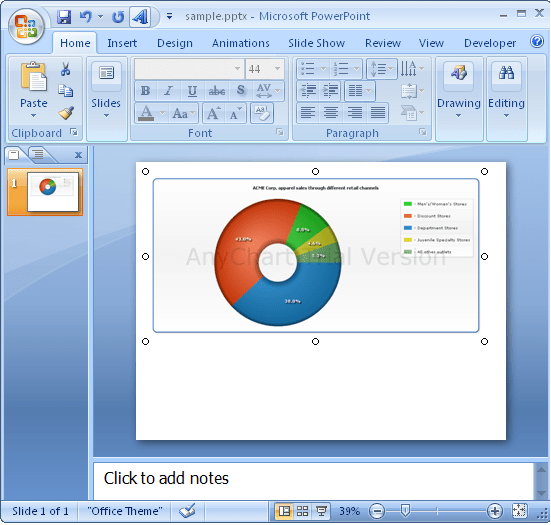551x525 pixels.
Task: Align text left
Action: (308, 113)
